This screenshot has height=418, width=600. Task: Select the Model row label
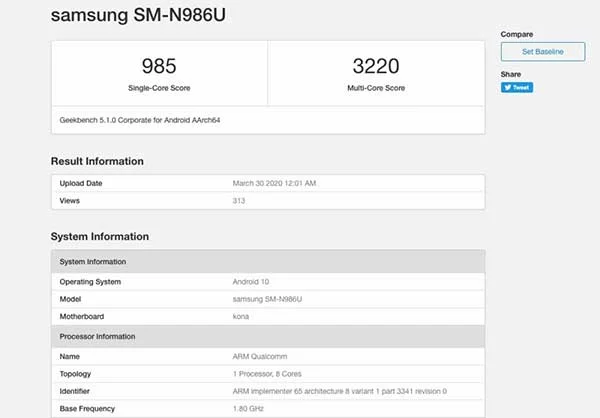click(70, 299)
